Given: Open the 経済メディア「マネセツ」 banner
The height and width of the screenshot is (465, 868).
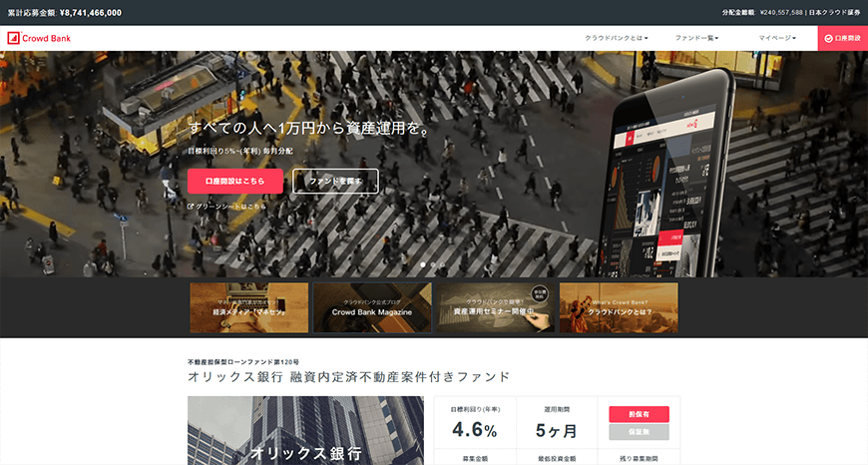Looking at the screenshot, I should click(249, 307).
